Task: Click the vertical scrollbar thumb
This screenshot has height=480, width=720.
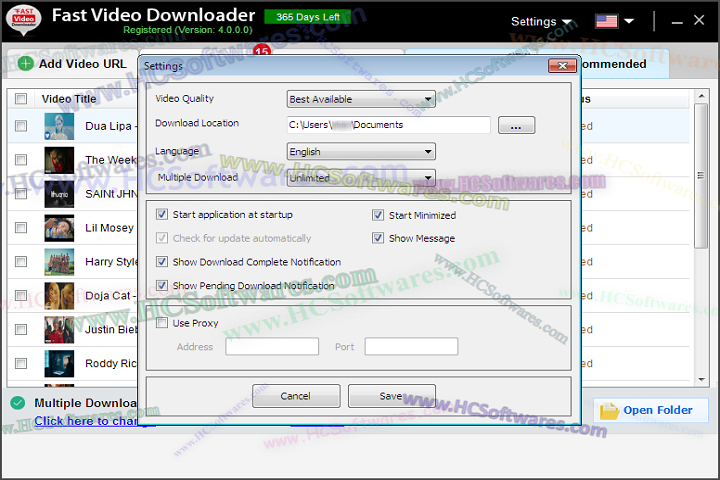Action: (701, 176)
